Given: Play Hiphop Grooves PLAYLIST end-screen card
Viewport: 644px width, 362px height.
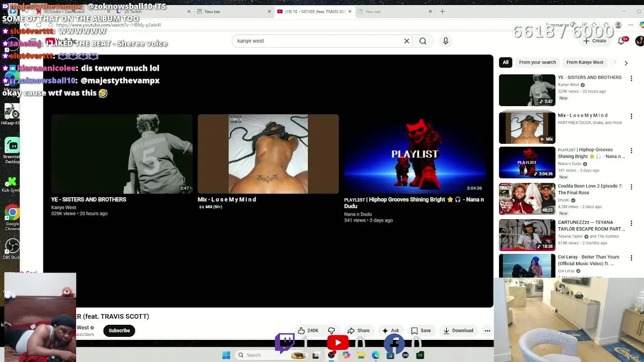Looking at the screenshot, I should tap(415, 154).
